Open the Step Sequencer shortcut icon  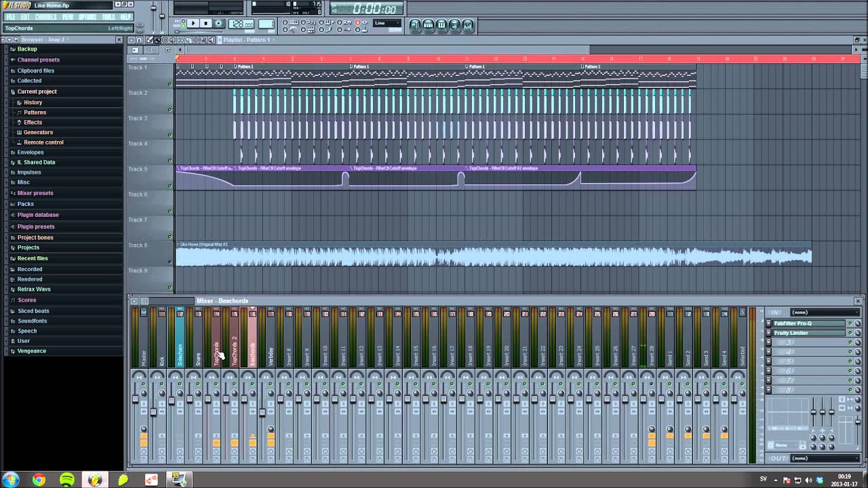429,25
